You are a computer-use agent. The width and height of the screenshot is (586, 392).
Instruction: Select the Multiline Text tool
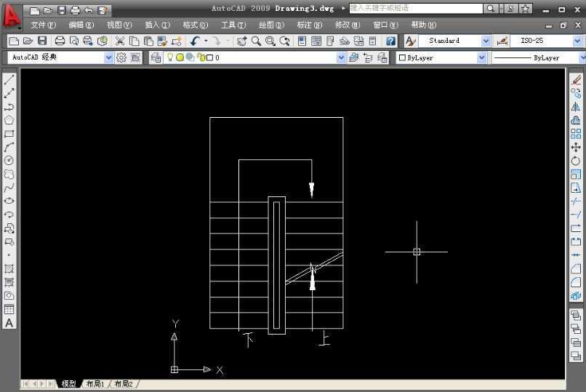click(x=9, y=323)
